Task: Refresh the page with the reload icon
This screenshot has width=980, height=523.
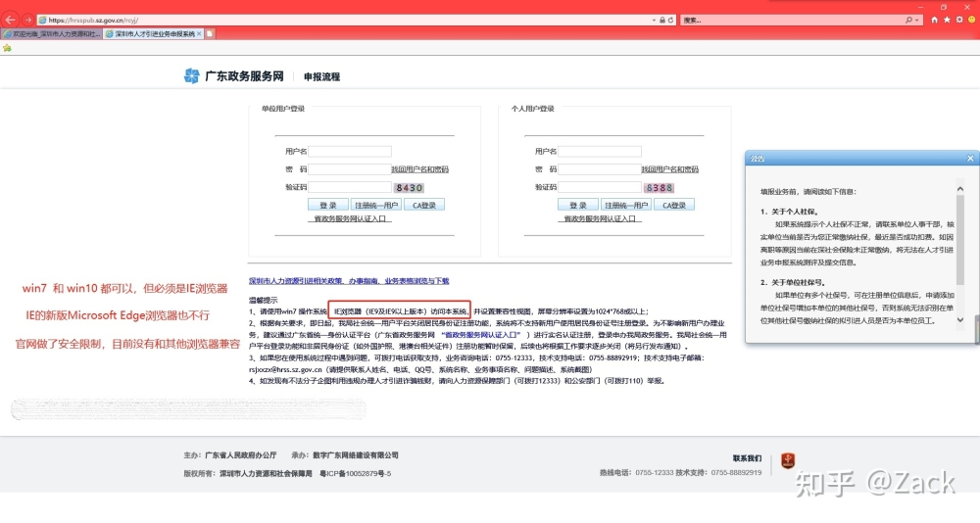Action: point(670,20)
